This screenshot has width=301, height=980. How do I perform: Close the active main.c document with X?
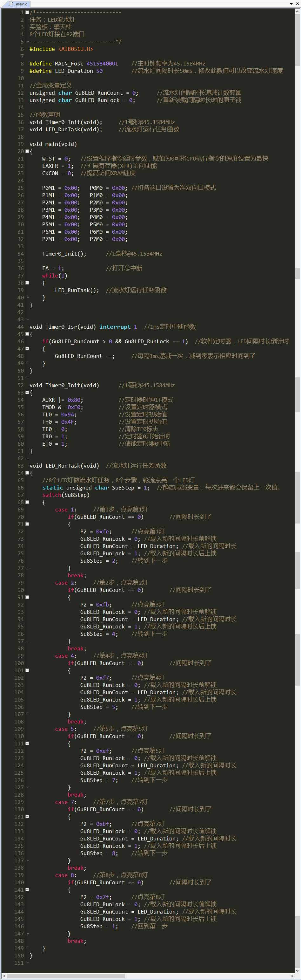tap(297, 4)
